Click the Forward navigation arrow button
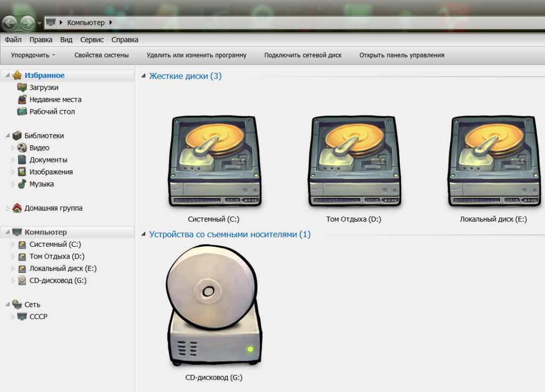The image size is (545, 392). coord(27,23)
